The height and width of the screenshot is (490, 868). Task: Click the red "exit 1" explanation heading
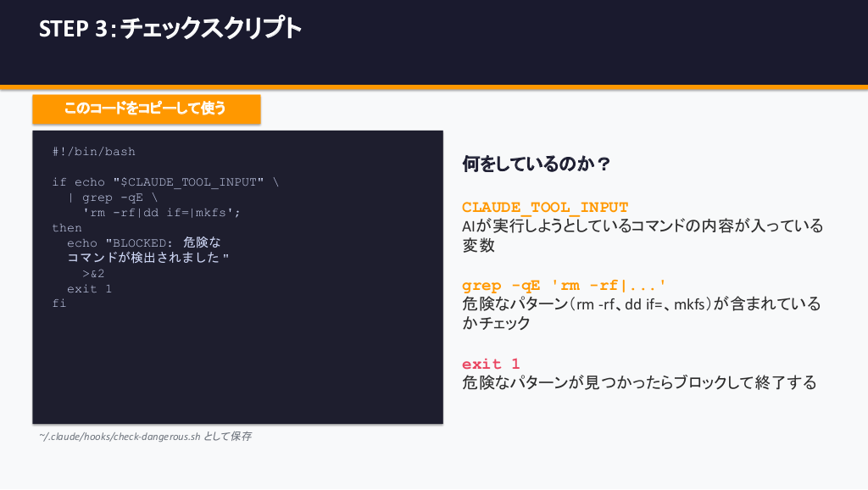(491, 365)
